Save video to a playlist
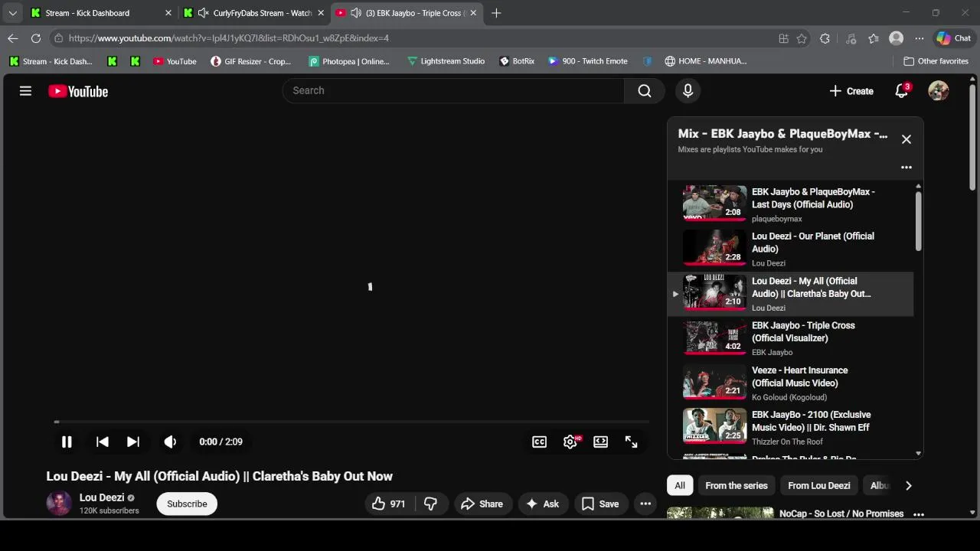 pyautogui.click(x=600, y=504)
